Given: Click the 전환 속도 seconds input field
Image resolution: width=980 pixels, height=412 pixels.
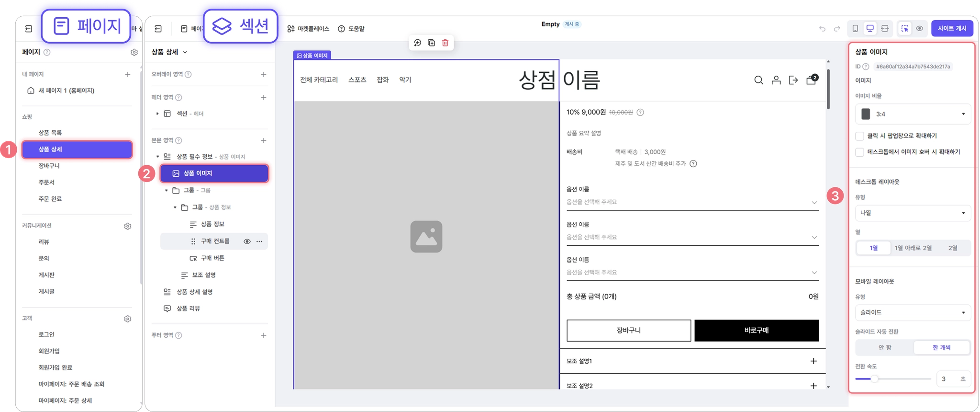Looking at the screenshot, I should click(953, 379).
